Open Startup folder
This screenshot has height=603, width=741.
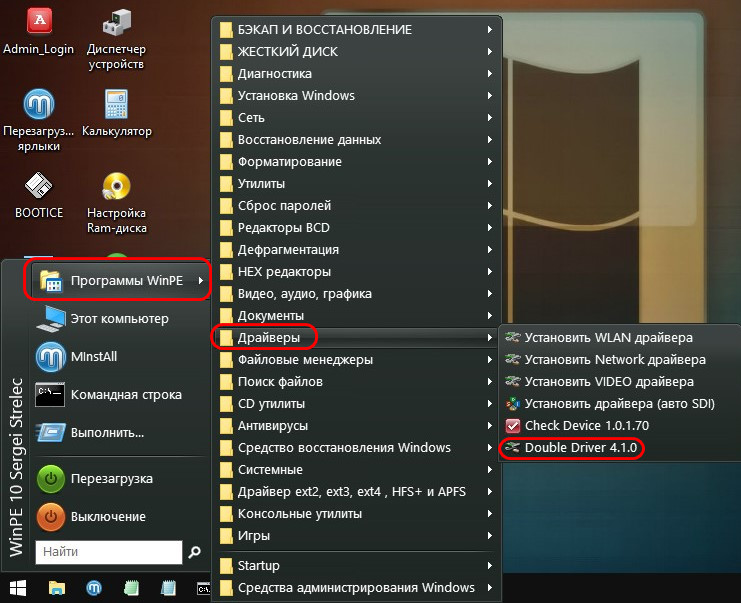tap(357, 566)
